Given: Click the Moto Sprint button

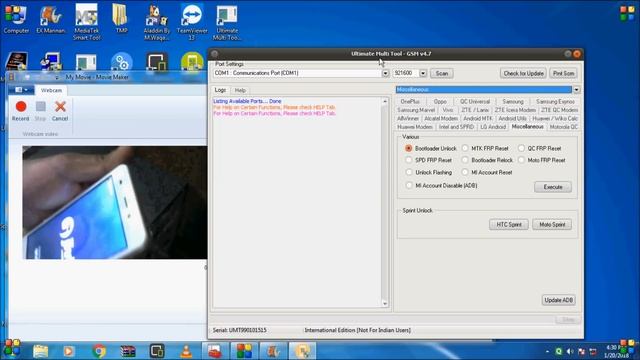Looking at the screenshot, I should (x=552, y=224).
